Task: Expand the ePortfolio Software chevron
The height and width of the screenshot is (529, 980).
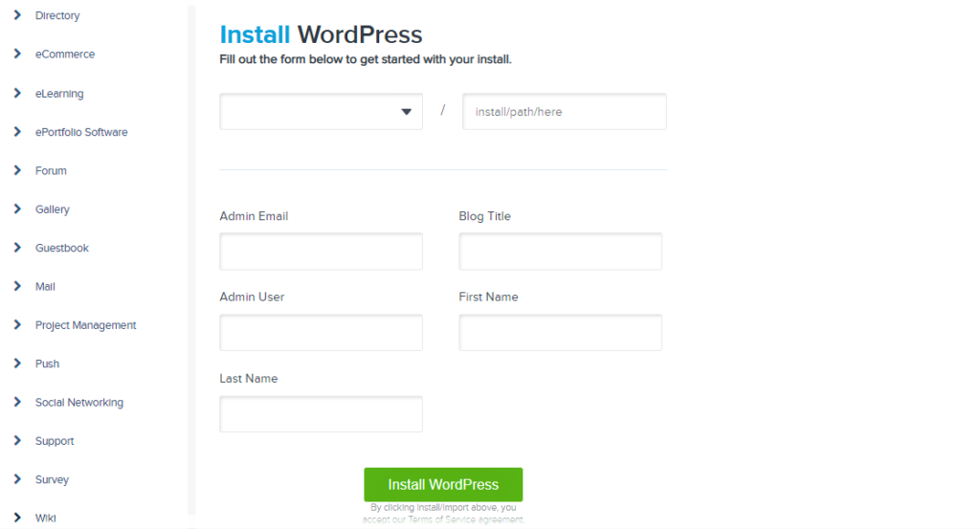Action: click(17, 132)
